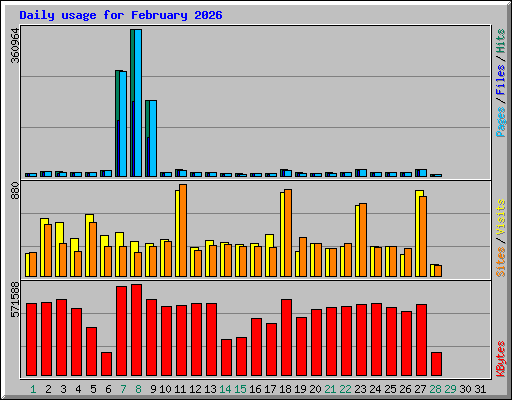Click the yellow visits bar for day 27
Viewport: 512px width, 400px height.
coord(418,233)
